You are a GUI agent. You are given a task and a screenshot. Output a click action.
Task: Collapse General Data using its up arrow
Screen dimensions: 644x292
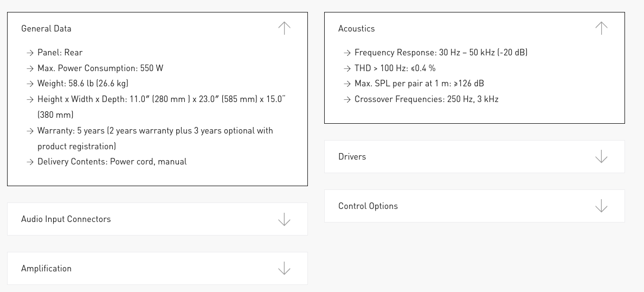click(284, 28)
